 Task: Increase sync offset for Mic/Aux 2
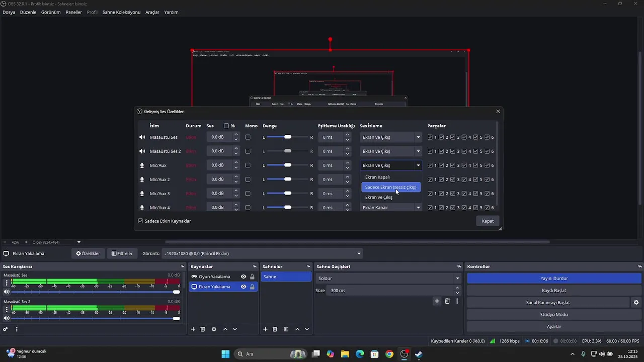(x=347, y=176)
